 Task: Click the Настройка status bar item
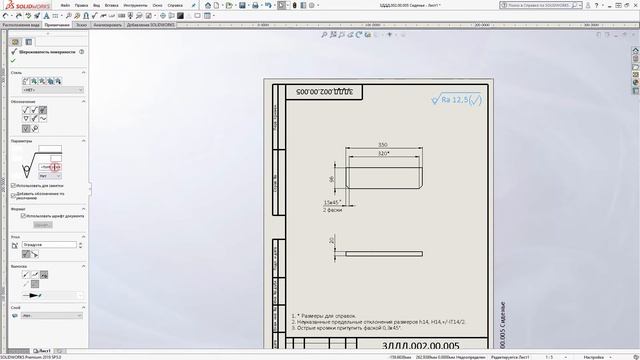(x=594, y=357)
